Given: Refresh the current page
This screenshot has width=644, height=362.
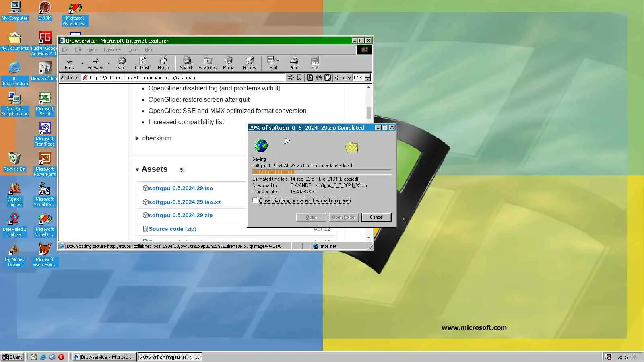Looking at the screenshot, I should 142,63.
